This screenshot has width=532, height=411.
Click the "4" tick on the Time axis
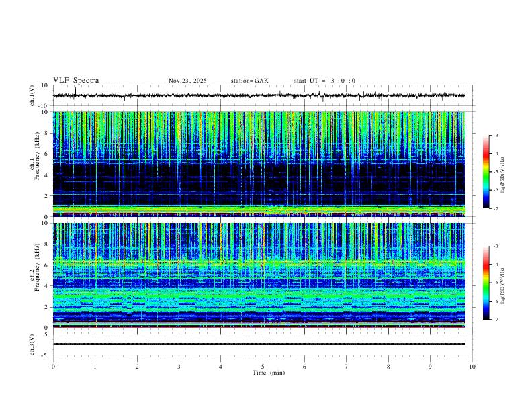click(x=220, y=367)
